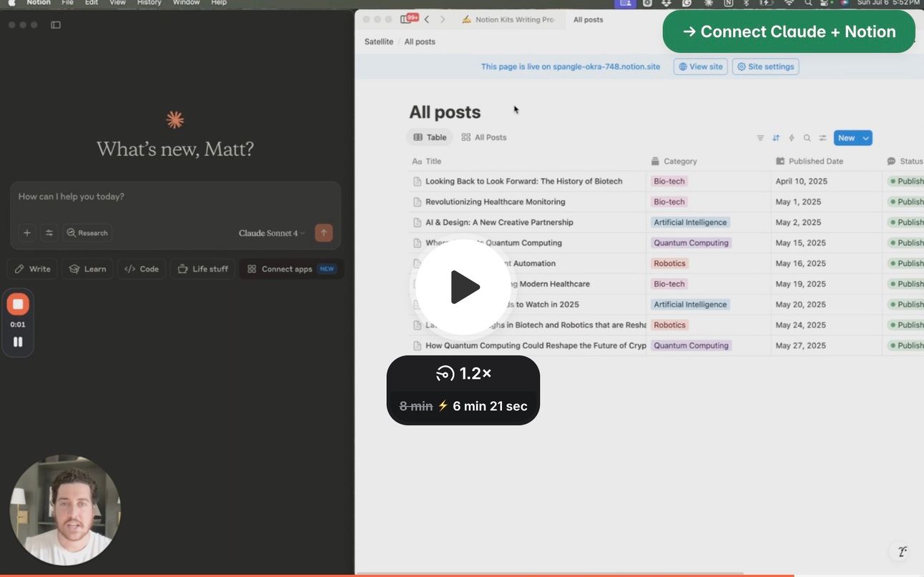The width and height of the screenshot is (924, 577).
Task: Click the View site button
Action: tap(700, 66)
